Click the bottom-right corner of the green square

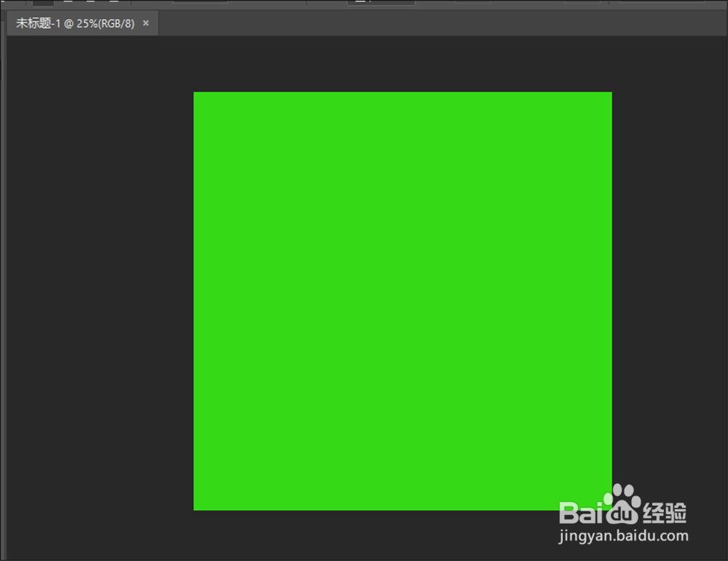[x=610, y=508]
